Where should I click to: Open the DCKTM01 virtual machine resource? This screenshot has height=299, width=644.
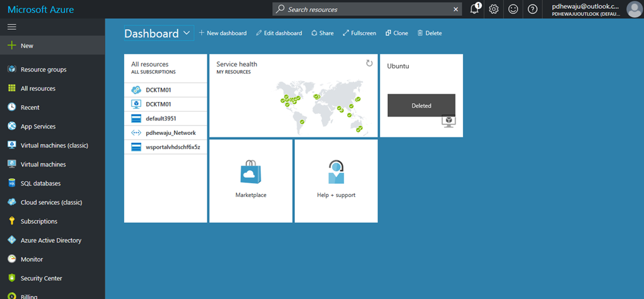(x=166, y=105)
